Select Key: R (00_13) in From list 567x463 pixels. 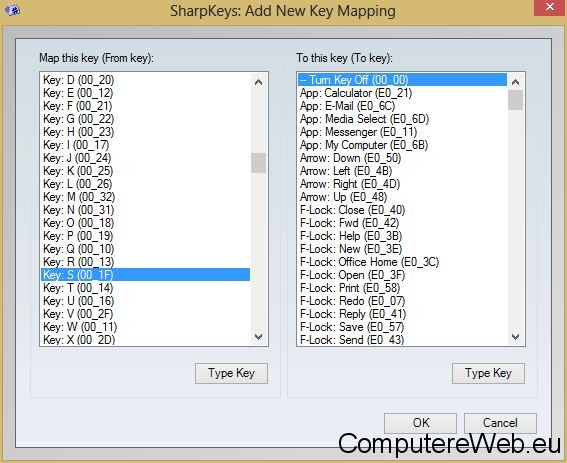tap(145, 262)
